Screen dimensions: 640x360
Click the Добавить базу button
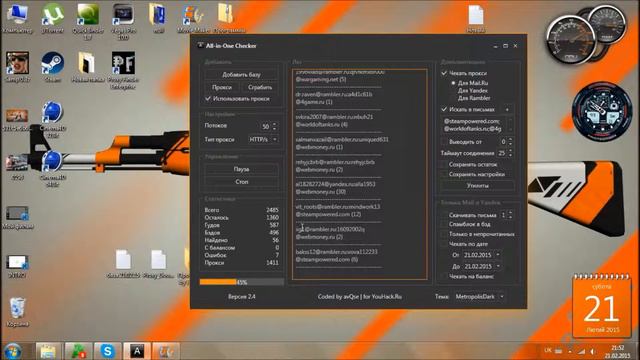[241, 75]
